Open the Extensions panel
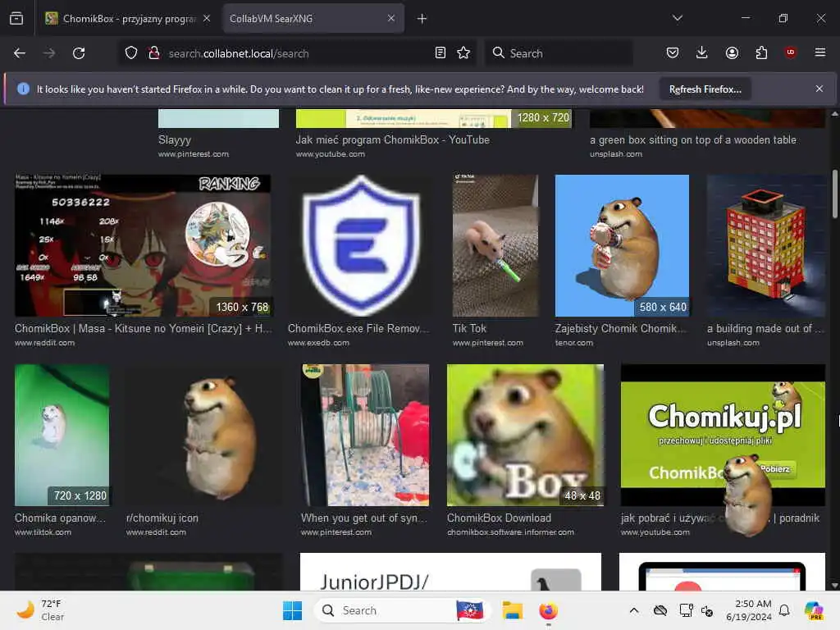Image resolution: width=840 pixels, height=630 pixels. 761,52
